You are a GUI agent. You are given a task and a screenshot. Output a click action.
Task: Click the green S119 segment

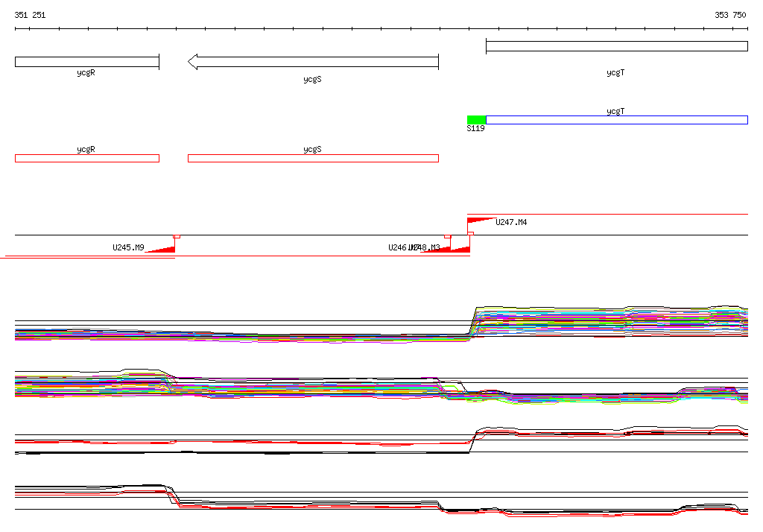[x=476, y=120]
